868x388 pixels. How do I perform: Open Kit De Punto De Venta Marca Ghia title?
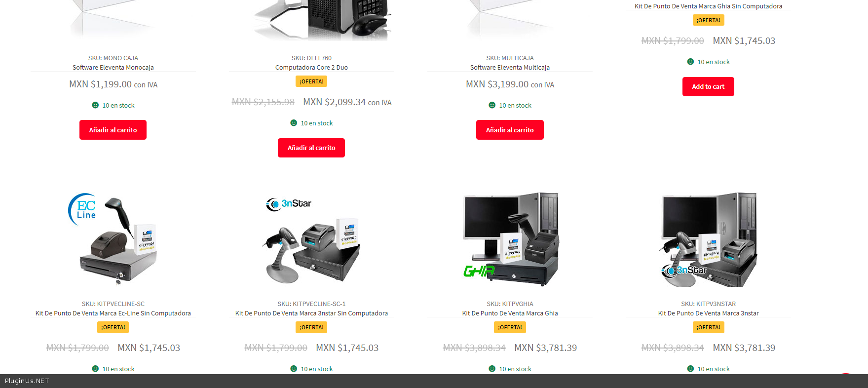point(510,313)
